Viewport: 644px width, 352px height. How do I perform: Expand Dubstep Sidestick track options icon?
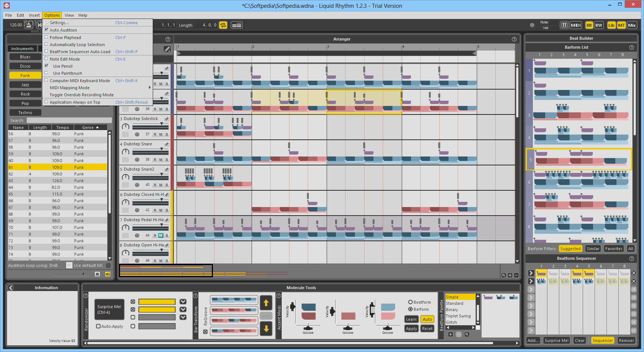coord(167,119)
